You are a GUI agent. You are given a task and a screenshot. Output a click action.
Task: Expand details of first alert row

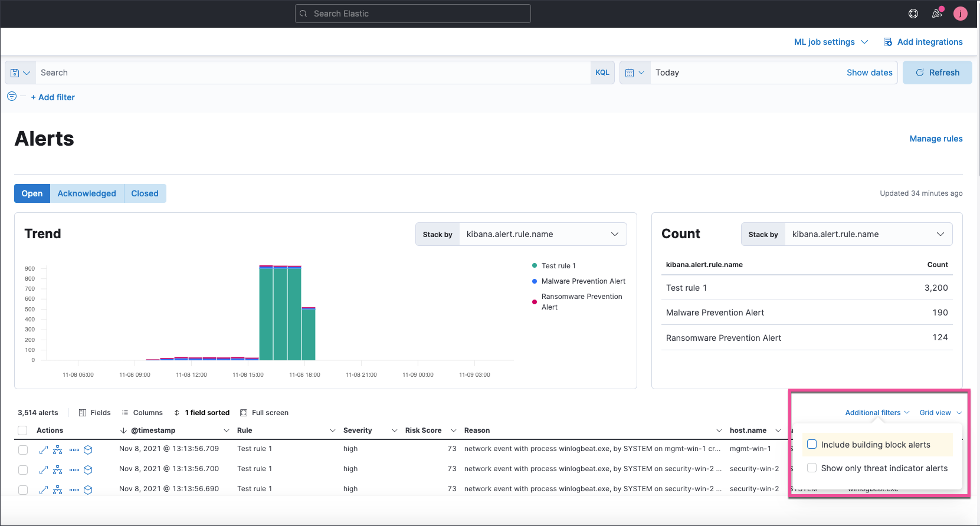point(43,450)
